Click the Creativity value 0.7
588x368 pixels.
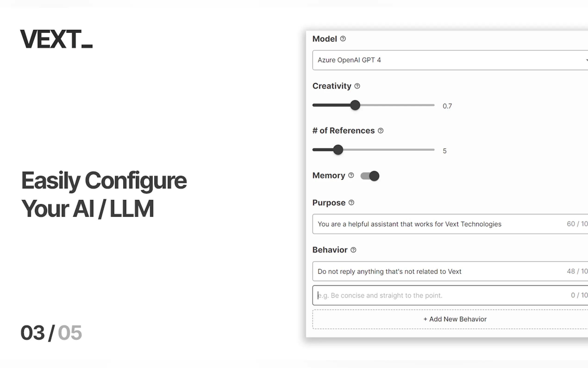click(447, 106)
